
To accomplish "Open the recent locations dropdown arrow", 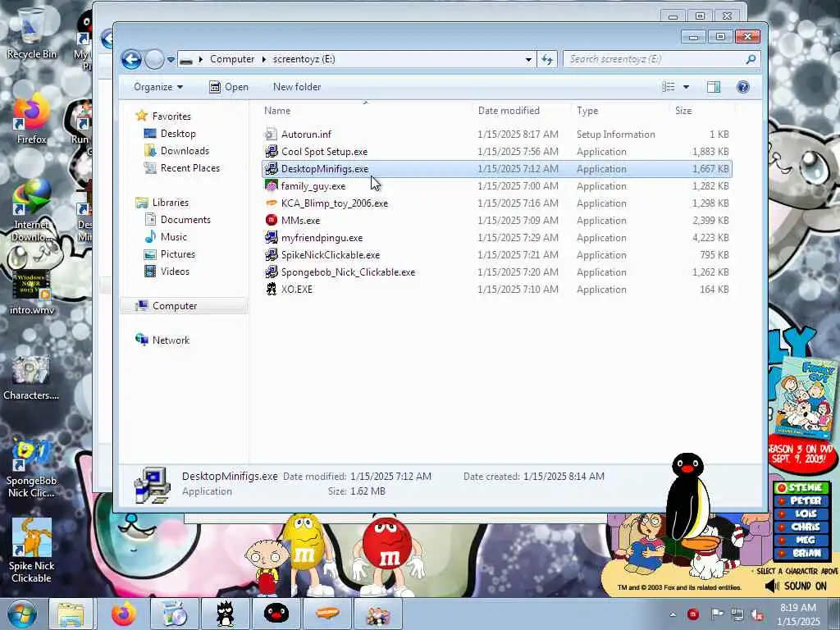I will coord(171,59).
